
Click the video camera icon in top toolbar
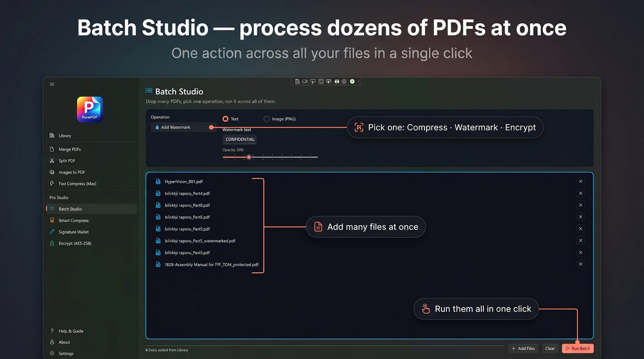pyautogui.click(x=305, y=81)
